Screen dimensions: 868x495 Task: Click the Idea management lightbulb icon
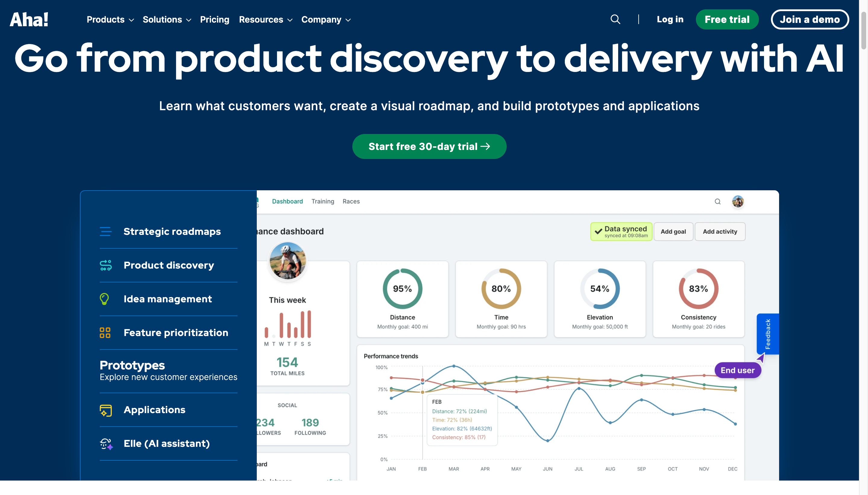(x=105, y=299)
